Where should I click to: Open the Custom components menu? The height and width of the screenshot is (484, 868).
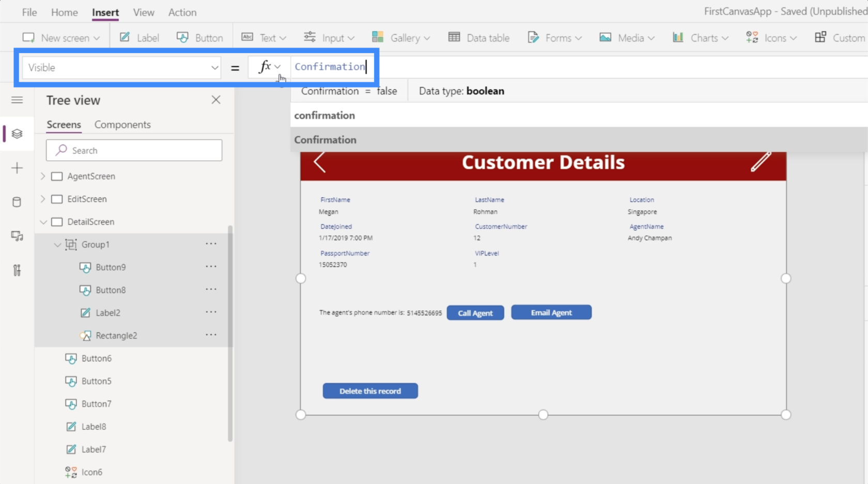pos(840,38)
